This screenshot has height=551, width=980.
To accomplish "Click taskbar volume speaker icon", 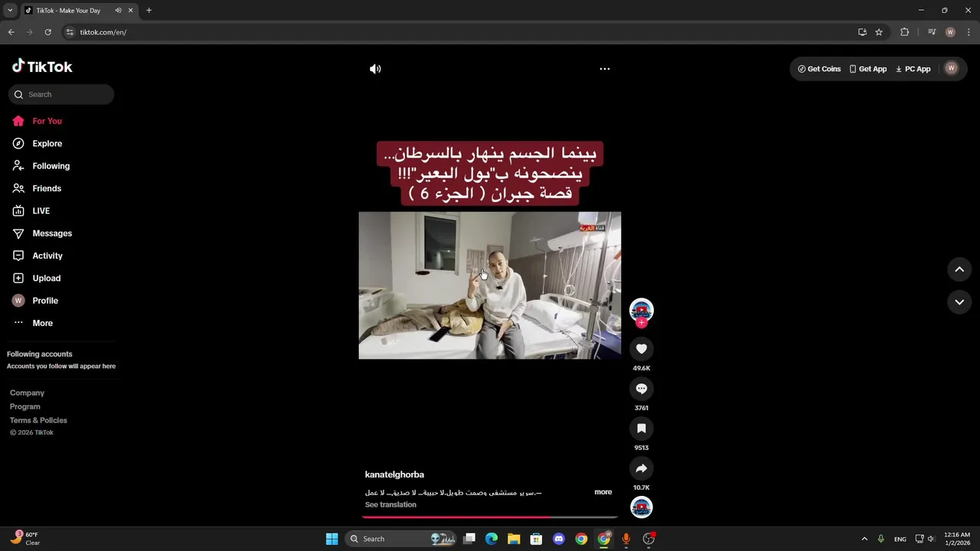I will (x=931, y=539).
